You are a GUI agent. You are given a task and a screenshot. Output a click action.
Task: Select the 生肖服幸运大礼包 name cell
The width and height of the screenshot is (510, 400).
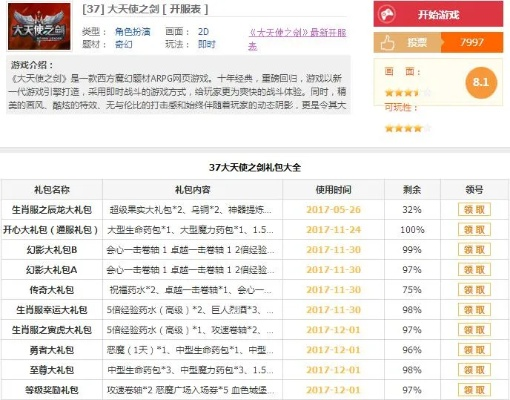click(52, 310)
